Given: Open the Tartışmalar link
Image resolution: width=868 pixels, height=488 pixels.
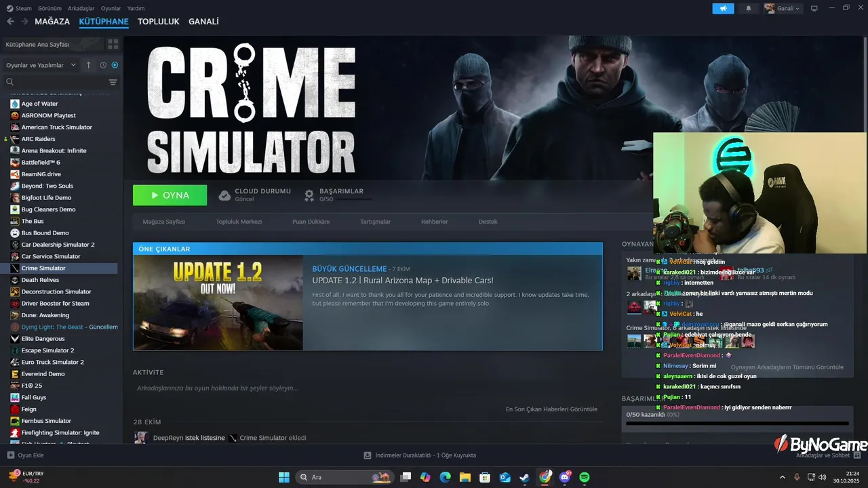Looking at the screenshot, I should pos(375,222).
